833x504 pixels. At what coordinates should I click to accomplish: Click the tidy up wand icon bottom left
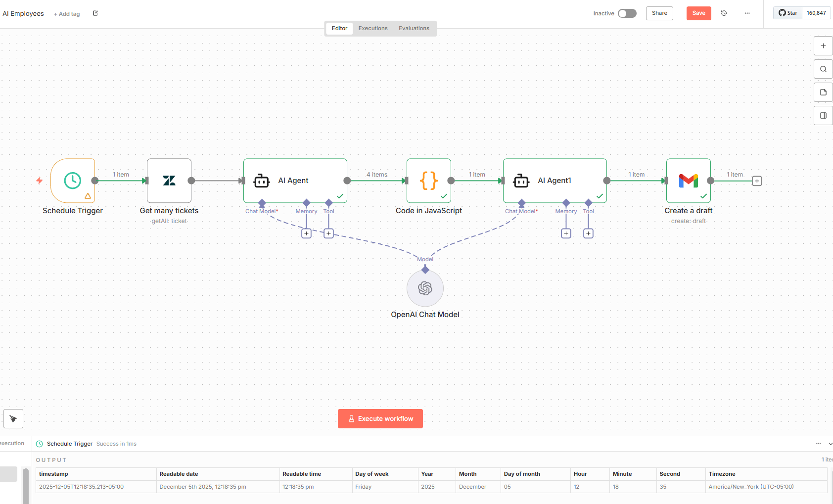[13, 418]
